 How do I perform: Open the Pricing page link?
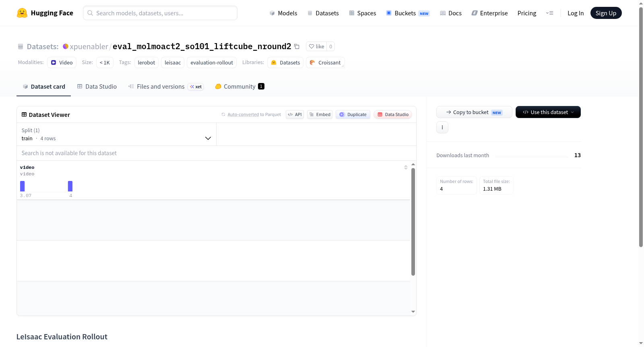[x=527, y=13]
